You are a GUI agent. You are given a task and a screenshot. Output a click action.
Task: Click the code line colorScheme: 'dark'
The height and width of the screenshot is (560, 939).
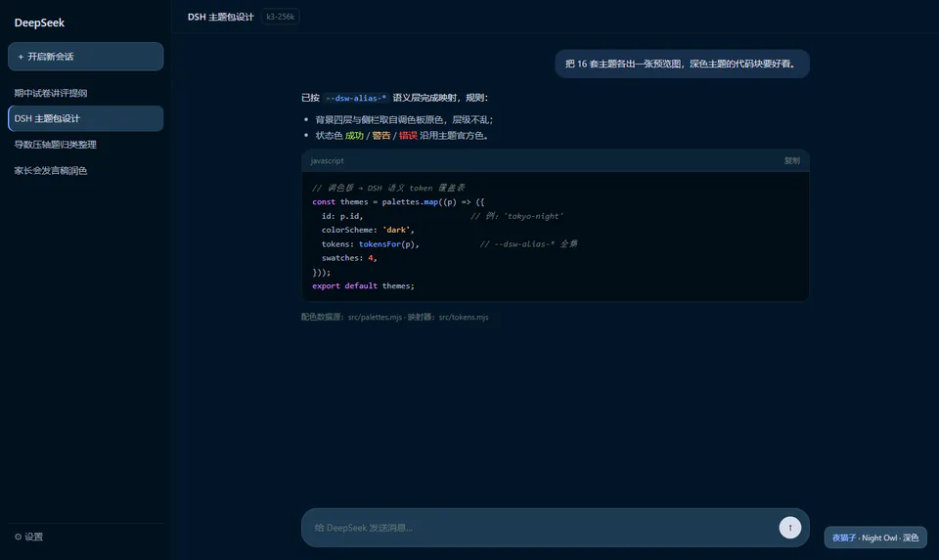368,230
